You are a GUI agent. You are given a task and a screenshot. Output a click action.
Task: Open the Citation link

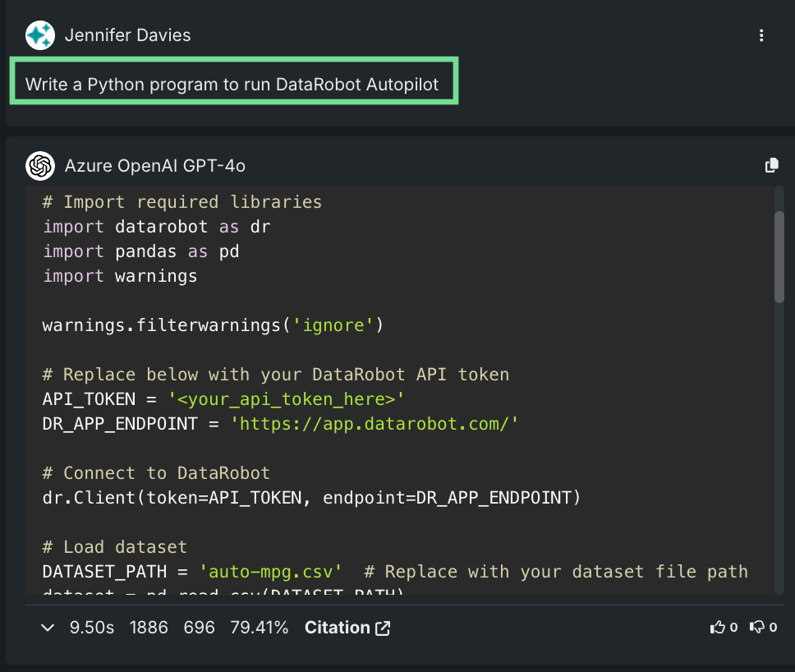pos(337,628)
